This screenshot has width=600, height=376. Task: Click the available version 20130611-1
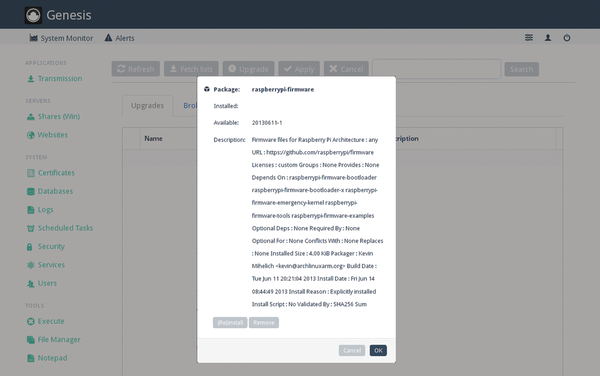point(267,122)
